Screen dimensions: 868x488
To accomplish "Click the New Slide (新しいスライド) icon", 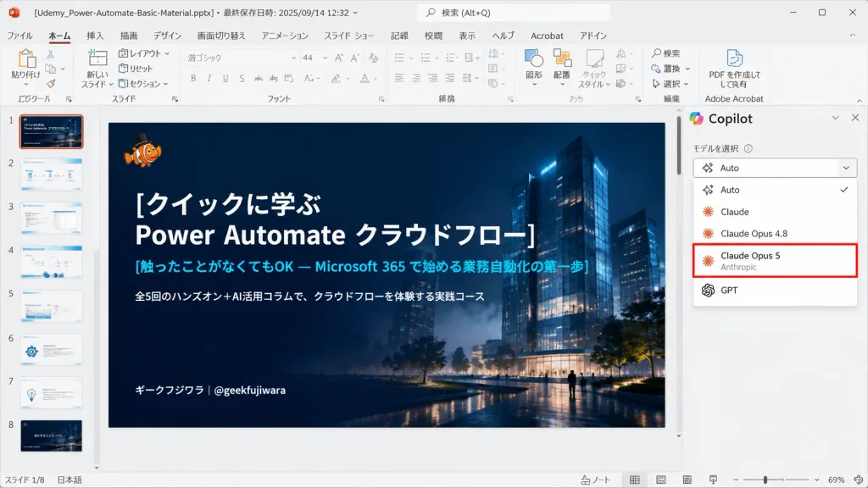I will click(x=97, y=58).
